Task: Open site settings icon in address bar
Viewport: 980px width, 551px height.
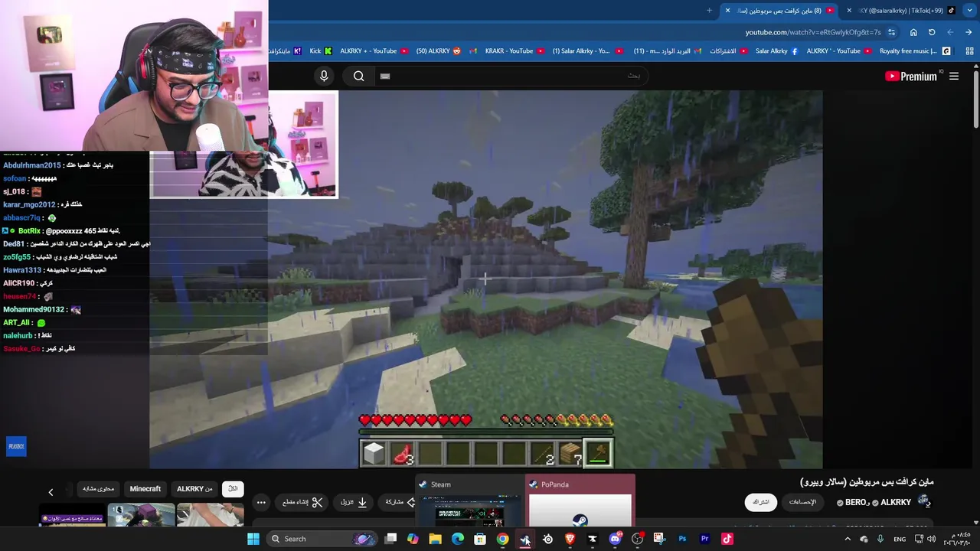Action: tap(891, 32)
